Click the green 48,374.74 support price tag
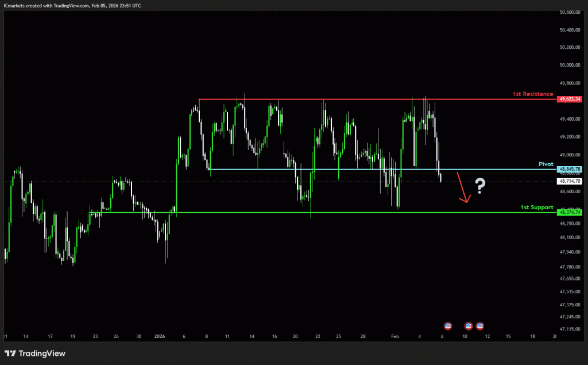 tap(570, 212)
